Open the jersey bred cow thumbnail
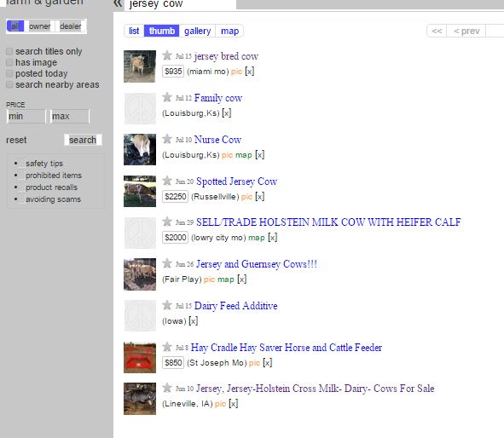 (140, 66)
